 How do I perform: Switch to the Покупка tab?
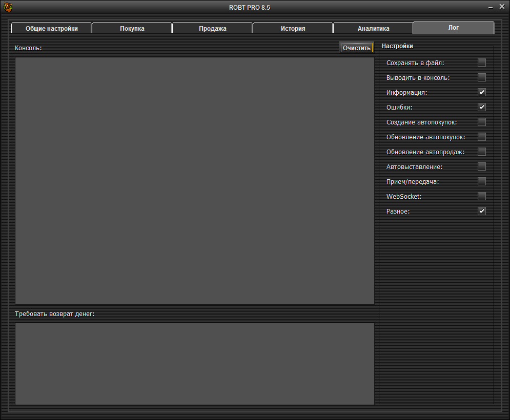pyautogui.click(x=132, y=29)
